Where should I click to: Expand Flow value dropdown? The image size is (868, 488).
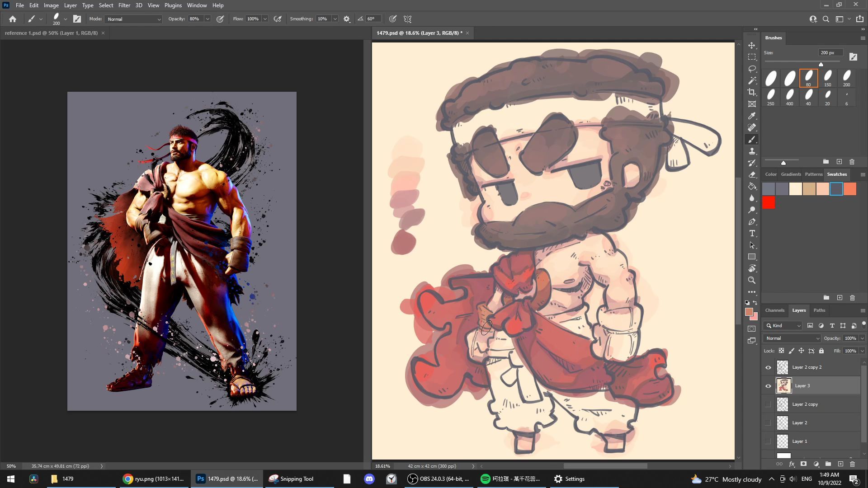click(265, 19)
